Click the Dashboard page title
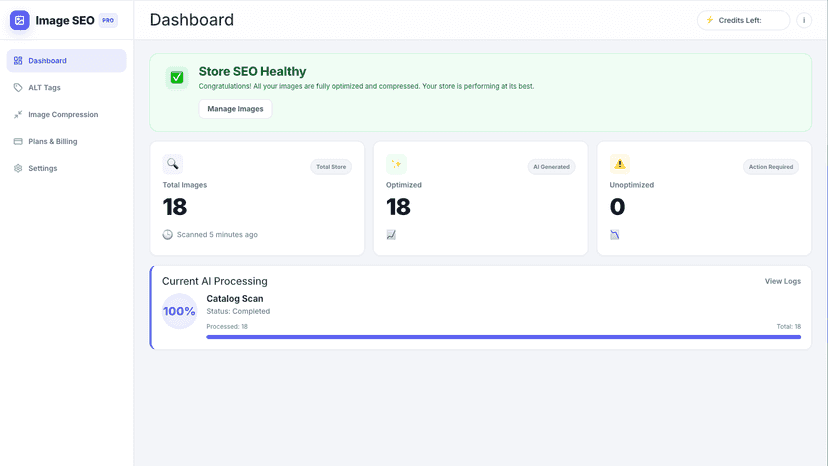This screenshot has height=466, width=828. [x=192, y=20]
